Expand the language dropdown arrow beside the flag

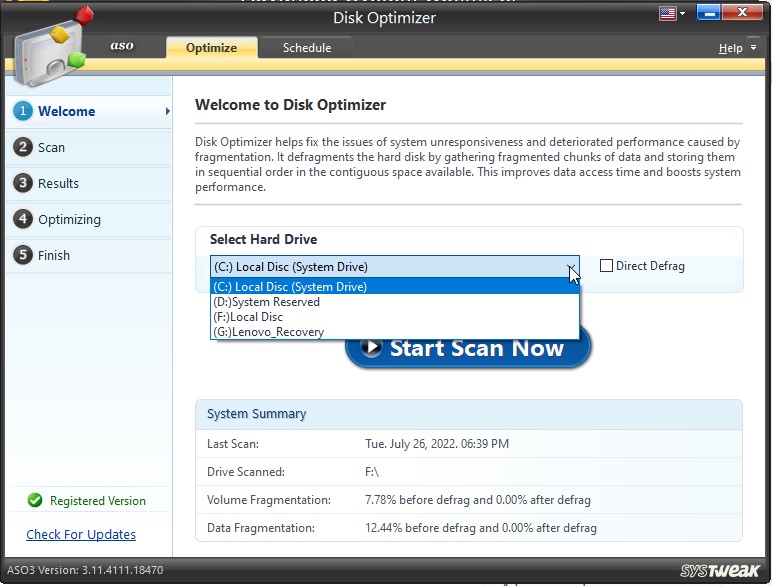click(x=682, y=14)
